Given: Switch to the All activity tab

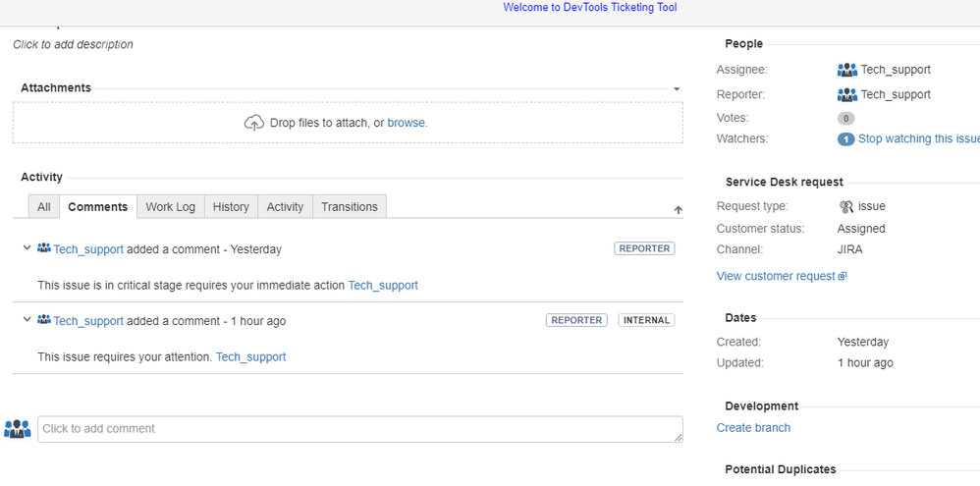Looking at the screenshot, I should click(x=44, y=207).
